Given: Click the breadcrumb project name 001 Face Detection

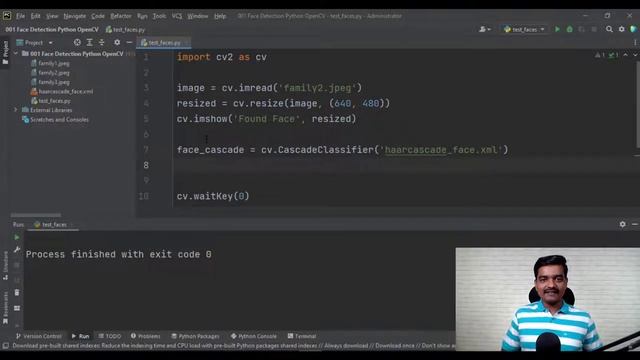Looking at the screenshot, I should pos(52,29).
